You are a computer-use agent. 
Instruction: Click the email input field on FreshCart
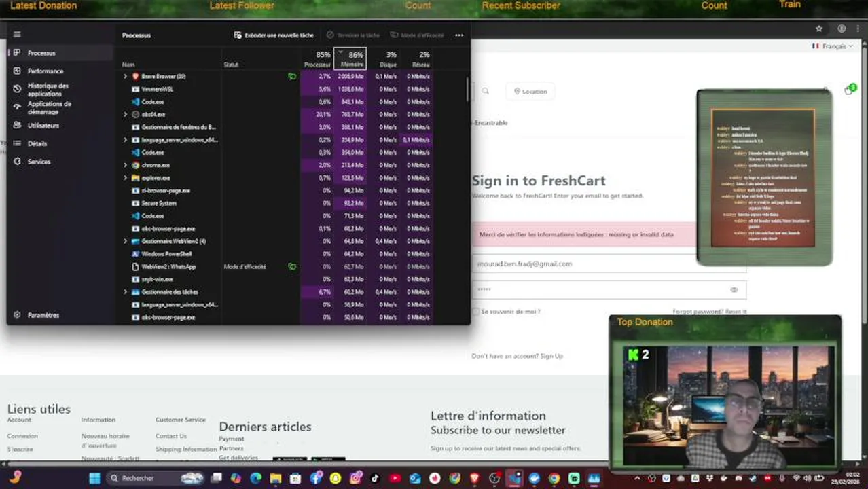609,264
